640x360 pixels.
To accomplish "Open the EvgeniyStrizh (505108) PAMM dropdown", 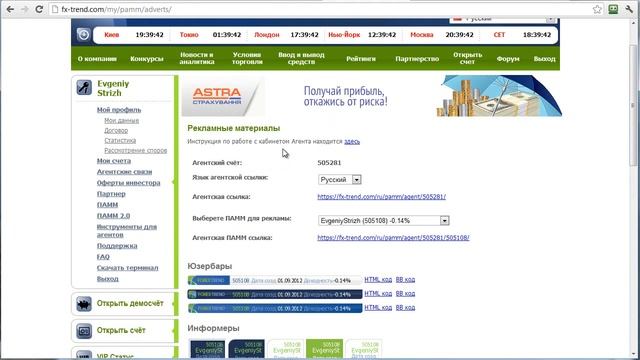I will coord(384,221).
